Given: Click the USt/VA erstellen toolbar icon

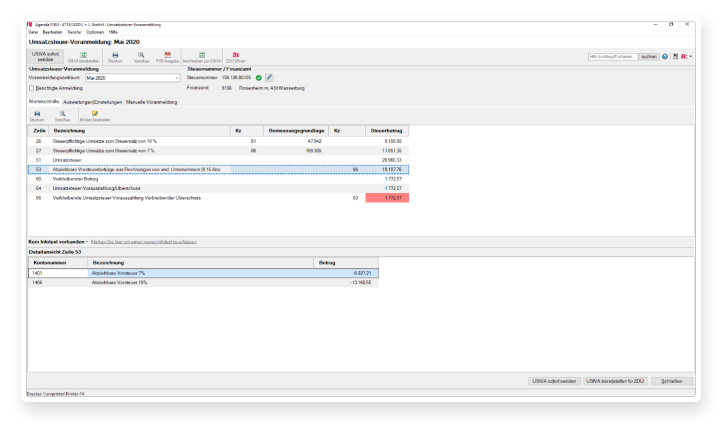Looking at the screenshot, I should click(x=83, y=56).
